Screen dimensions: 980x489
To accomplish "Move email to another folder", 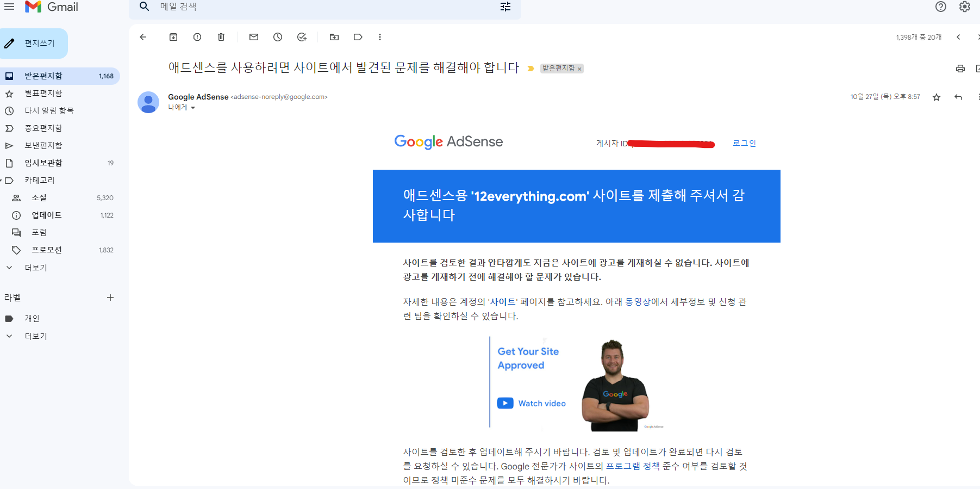I will pyautogui.click(x=334, y=37).
